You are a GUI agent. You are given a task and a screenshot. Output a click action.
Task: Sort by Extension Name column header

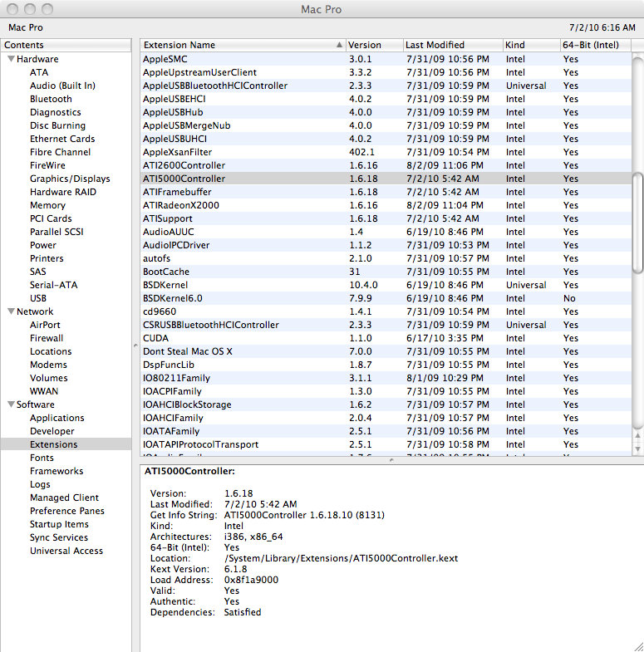click(243, 45)
